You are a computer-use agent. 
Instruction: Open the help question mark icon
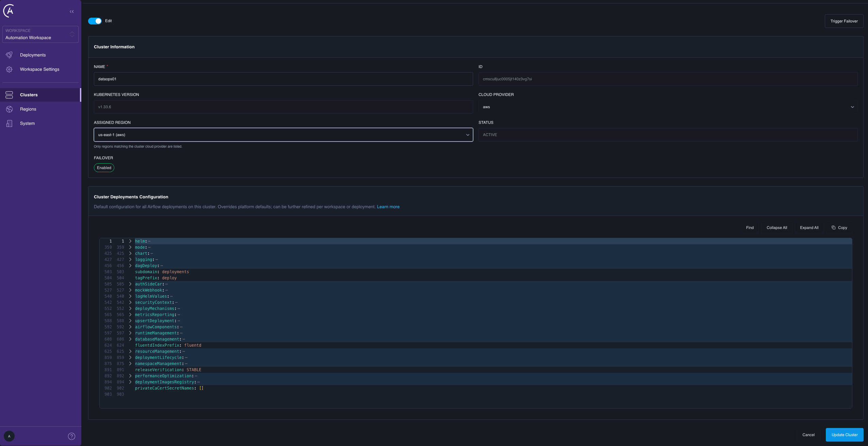click(x=71, y=436)
